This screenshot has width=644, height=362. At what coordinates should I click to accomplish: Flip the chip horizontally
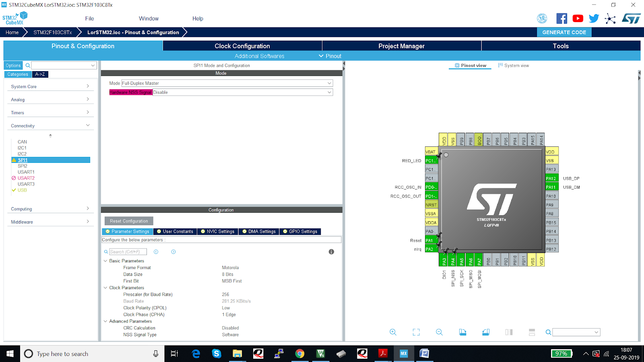pyautogui.click(x=508, y=332)
